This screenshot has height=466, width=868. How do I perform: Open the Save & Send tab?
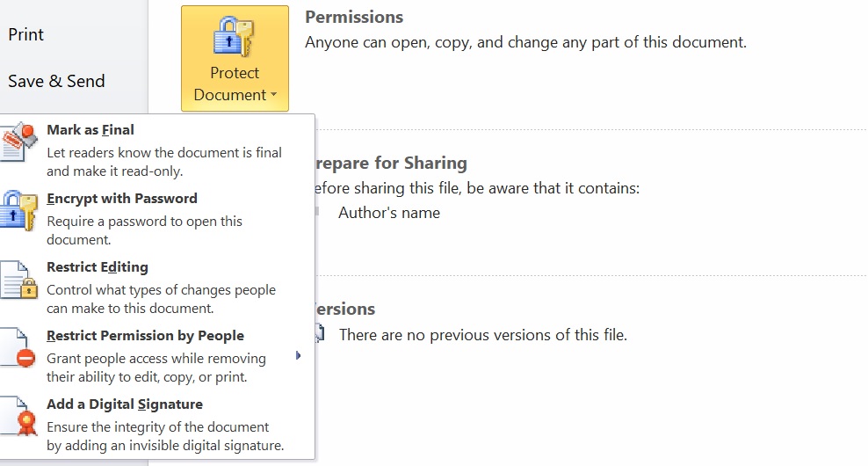click(56, 81)
